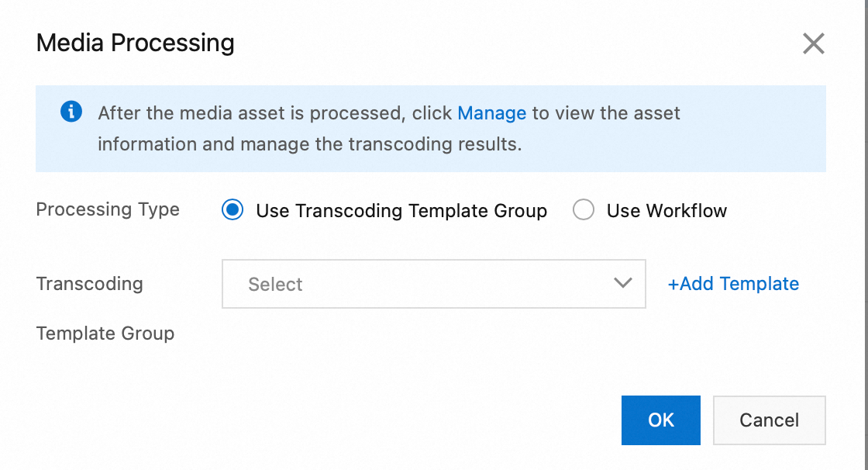Screen dimensions: 868x470
Task: Click the chevron arrow in the Select dropdown
Action: (x=623, y=283)
